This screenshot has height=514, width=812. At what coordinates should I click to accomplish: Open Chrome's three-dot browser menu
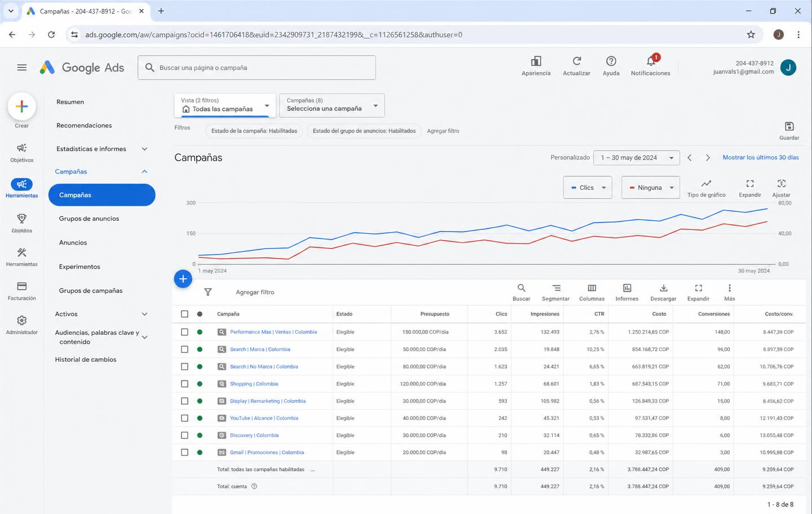[x=798, y=34]
